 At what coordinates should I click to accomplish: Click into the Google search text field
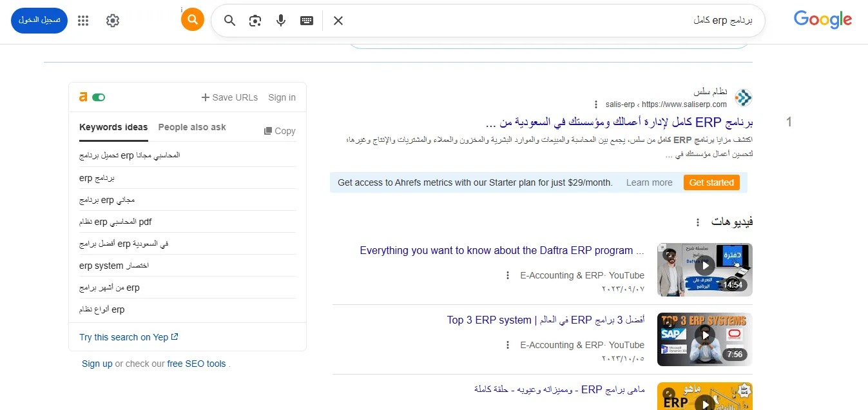(x=548, y=21)
